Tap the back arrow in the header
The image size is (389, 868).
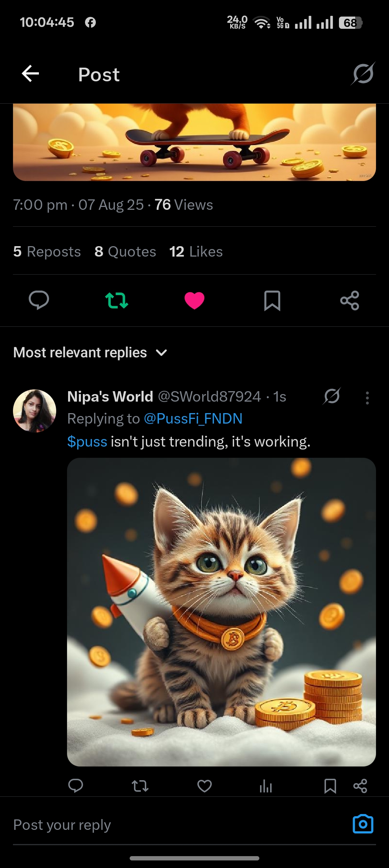tap(31, 74)
